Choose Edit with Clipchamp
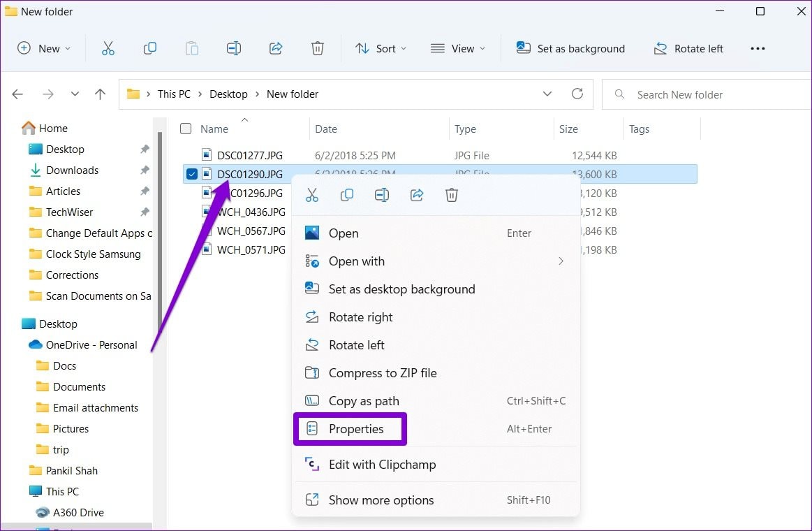 [436, 465]
